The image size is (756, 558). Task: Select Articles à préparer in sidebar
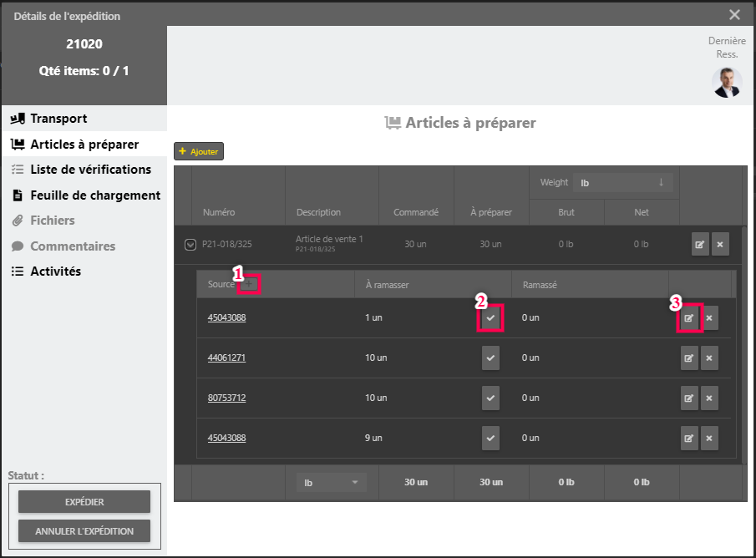pos(84,144)
